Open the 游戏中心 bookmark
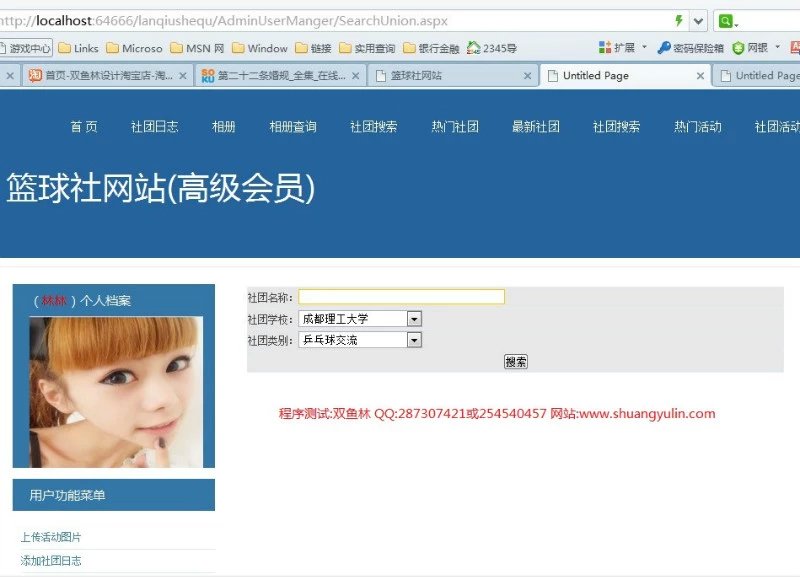800x577 pixels. 25,48
